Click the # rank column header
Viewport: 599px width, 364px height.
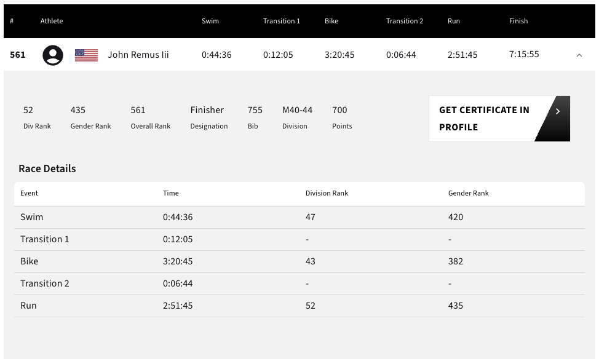coord(12,21)
